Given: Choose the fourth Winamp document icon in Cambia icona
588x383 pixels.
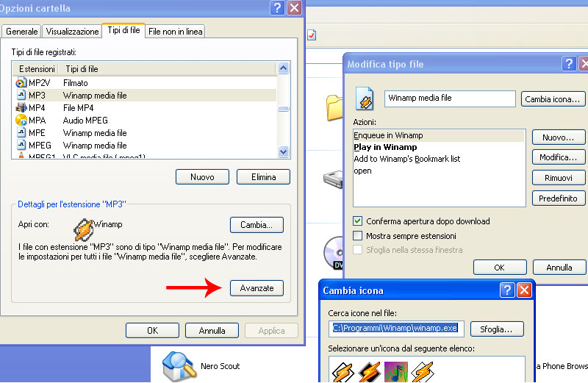Looking at the screenshot, I should point(423,372).
